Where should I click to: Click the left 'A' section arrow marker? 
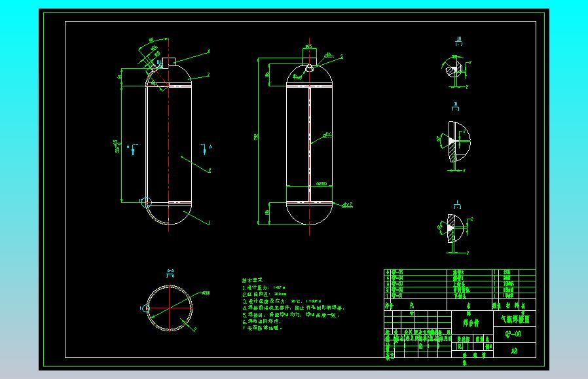(132, 149)
